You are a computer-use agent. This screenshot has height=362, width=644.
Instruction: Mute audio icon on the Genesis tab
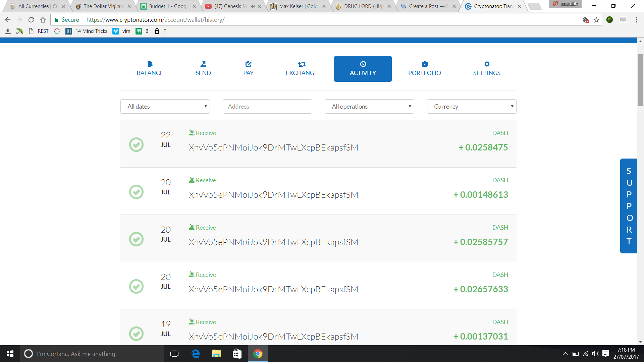click(253, 6)
